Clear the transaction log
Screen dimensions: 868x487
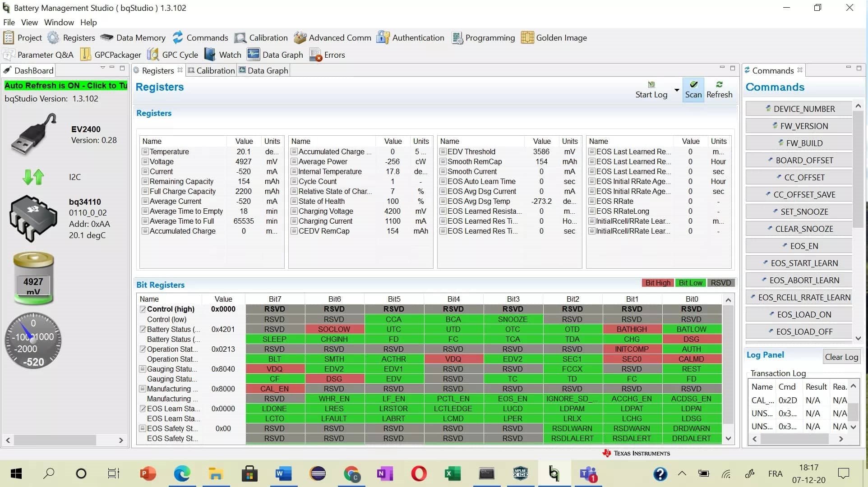(841, 357)
